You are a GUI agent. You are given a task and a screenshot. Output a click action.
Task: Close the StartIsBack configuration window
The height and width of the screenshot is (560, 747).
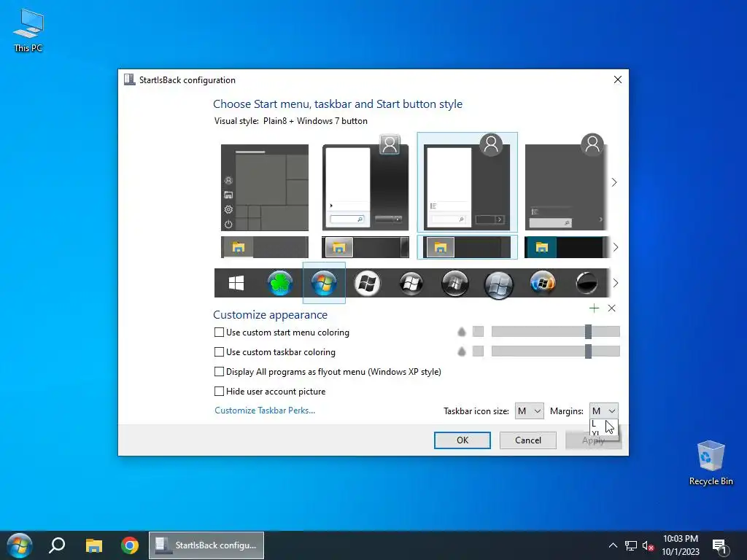click(x=617, y=79)
